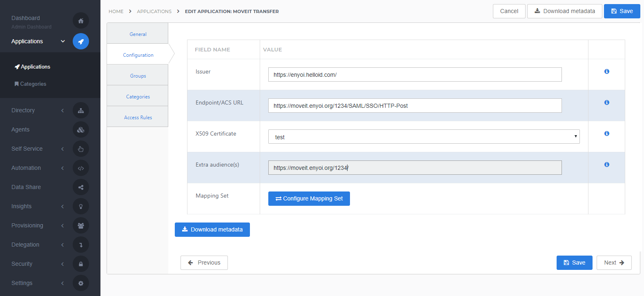Focus the Endpoint/ACS URL input field
The height and width of the screenshot is (296, 644).
pyautogui.click(x=415, y=105)
